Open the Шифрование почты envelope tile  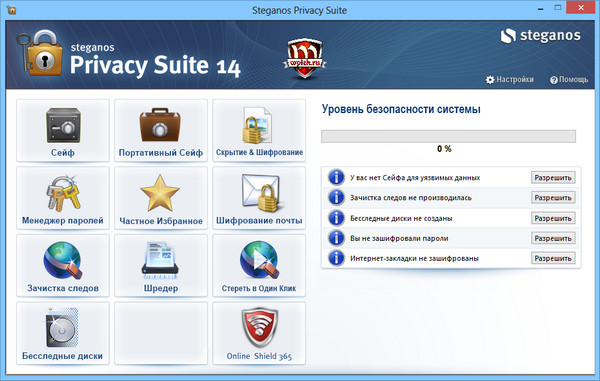[x=259, y=198]
